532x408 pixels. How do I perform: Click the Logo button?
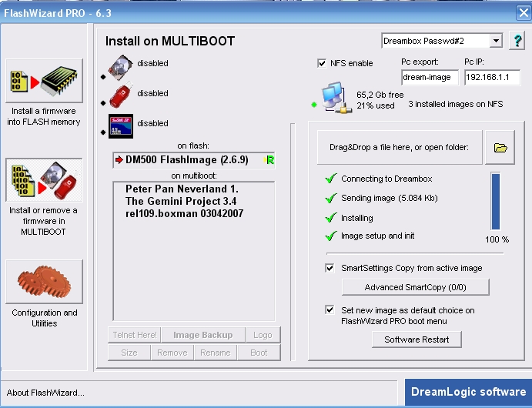click(x=263, y=335)
